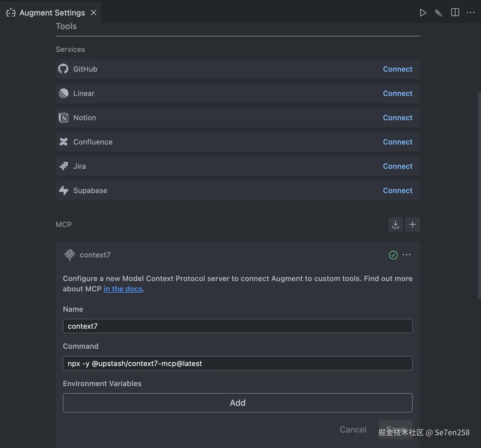The image size is (481, 448).
Task: Cancel the MCP server edit
Action: (353, 429)
